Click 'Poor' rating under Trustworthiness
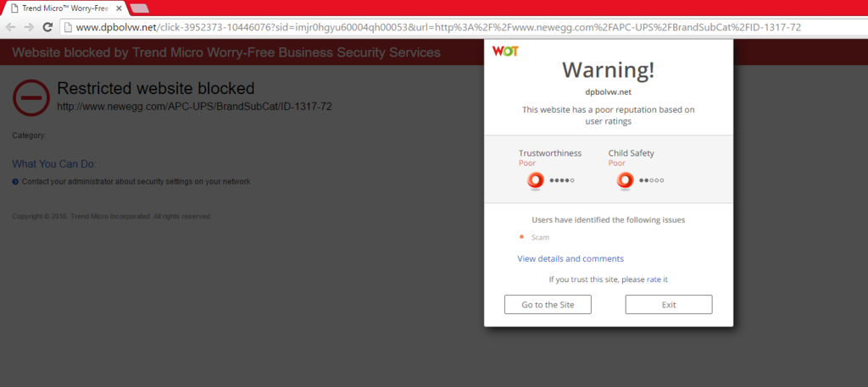Viewport: 868px width, 387px height. (527, 163)
